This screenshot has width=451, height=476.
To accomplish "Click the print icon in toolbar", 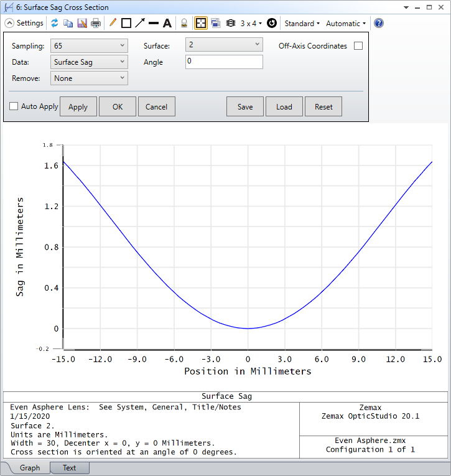I will pyautogui.click(x=96, y=23).
